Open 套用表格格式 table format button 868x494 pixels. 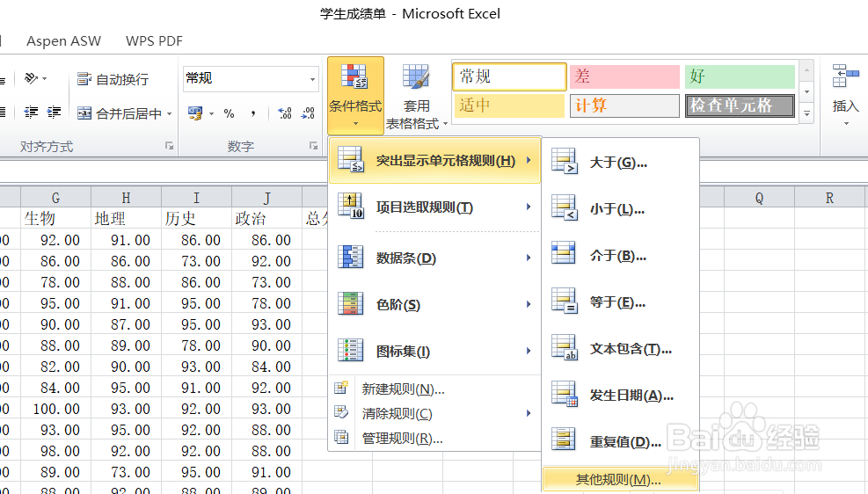416,98
